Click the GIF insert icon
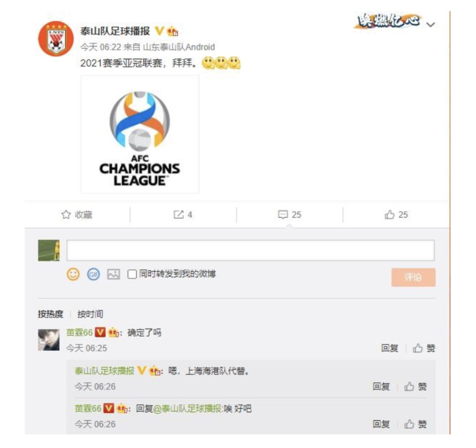 93,274
